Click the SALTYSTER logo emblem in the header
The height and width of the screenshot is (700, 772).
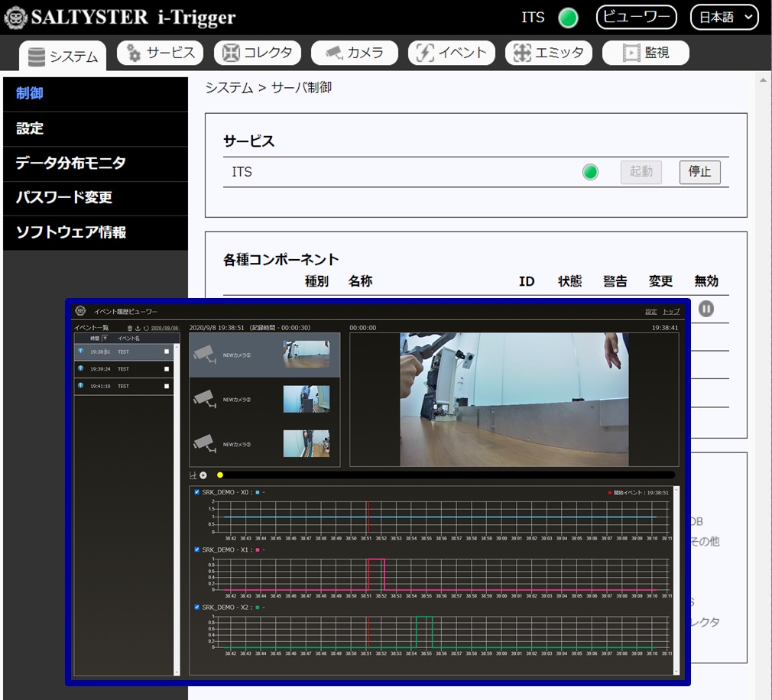tap(15, 17)
